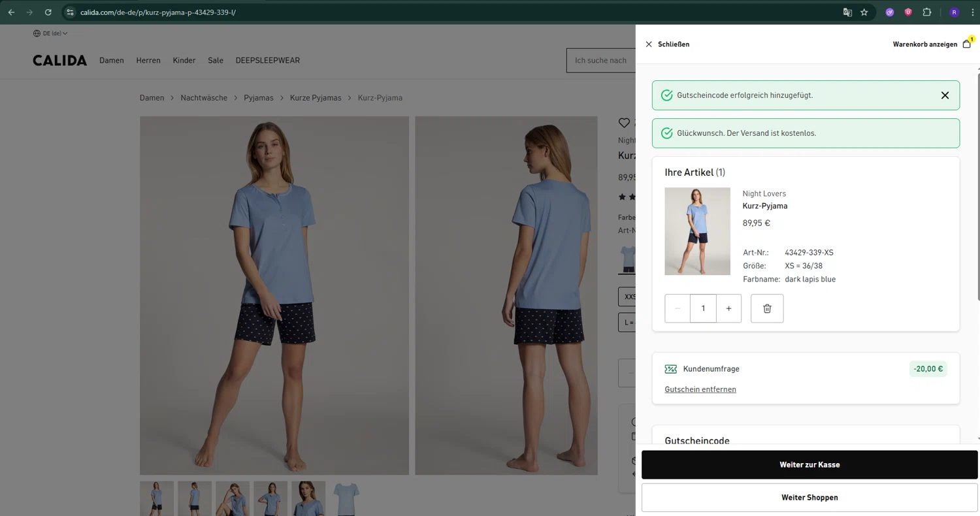Go to the Kurze Pyjamas breadcrumb
The image size is (980, 516).
point(317,98)
